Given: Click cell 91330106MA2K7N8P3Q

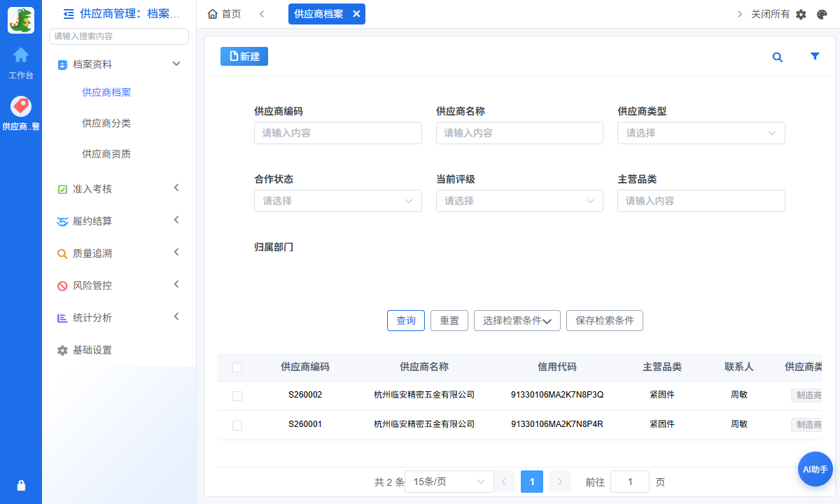Looking at the screenshot, I should [557, 395].
